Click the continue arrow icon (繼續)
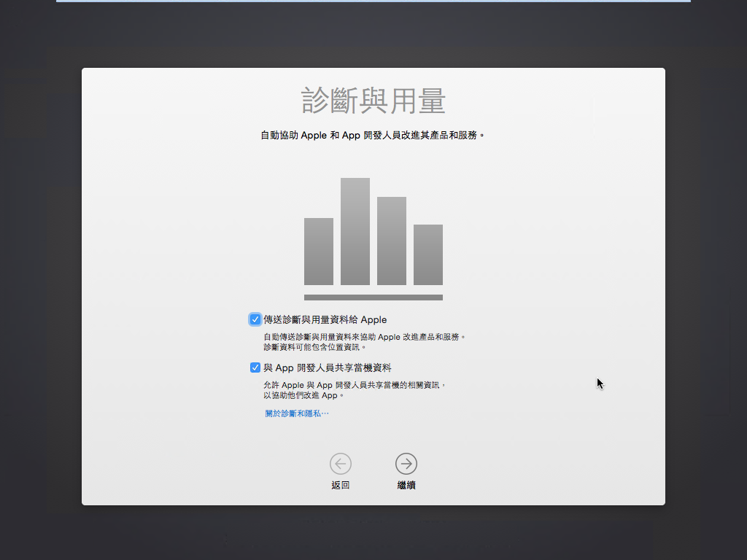 point(406,464)
